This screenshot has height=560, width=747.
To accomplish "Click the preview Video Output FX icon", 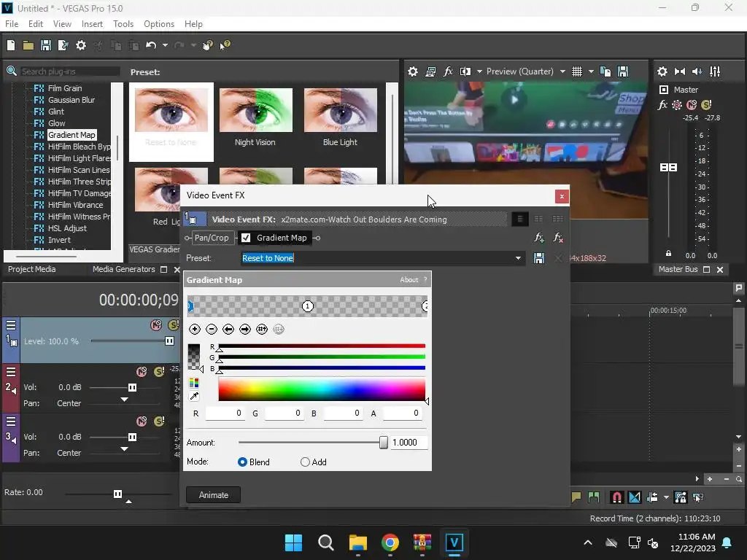I will coord(448,71).
